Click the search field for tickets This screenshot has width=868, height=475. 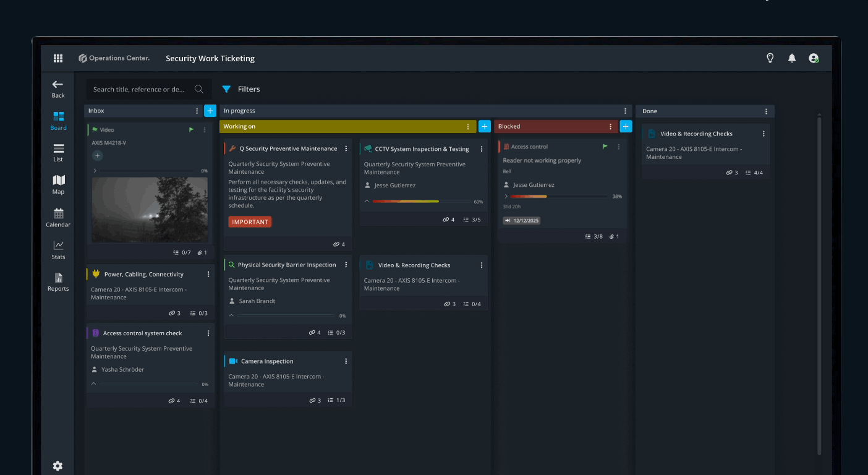(148, 89)
